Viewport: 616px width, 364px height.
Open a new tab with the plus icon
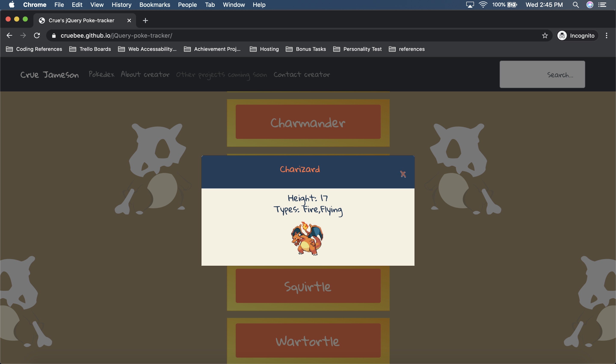tap(145, 20)
